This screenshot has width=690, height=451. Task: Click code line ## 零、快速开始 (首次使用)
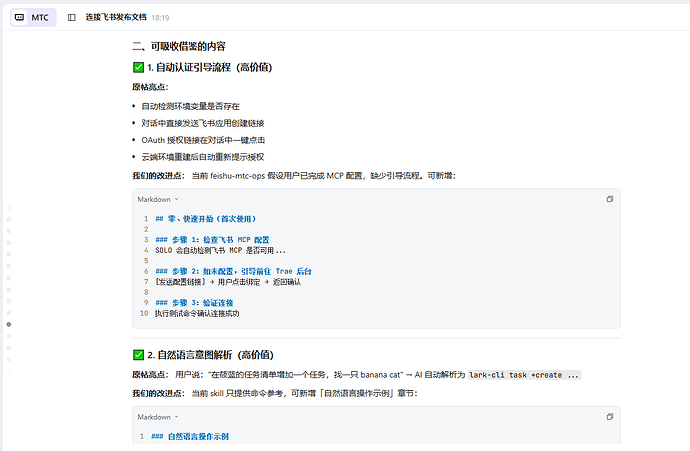point(206,219)
